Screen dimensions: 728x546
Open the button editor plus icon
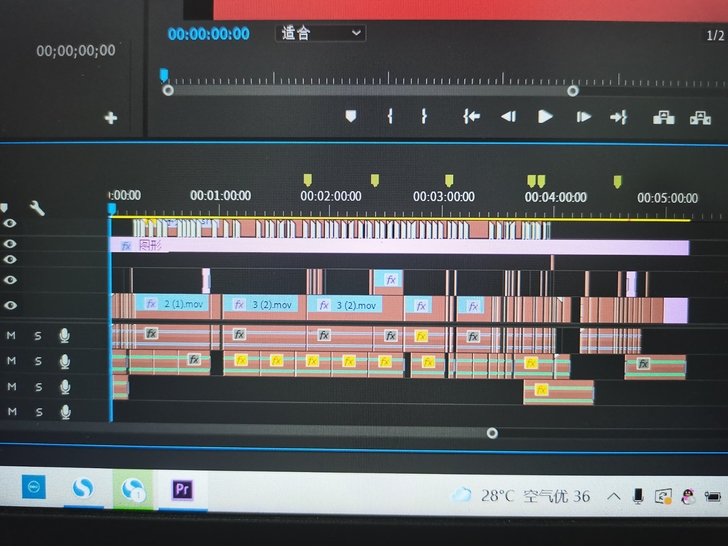(110, 118)
